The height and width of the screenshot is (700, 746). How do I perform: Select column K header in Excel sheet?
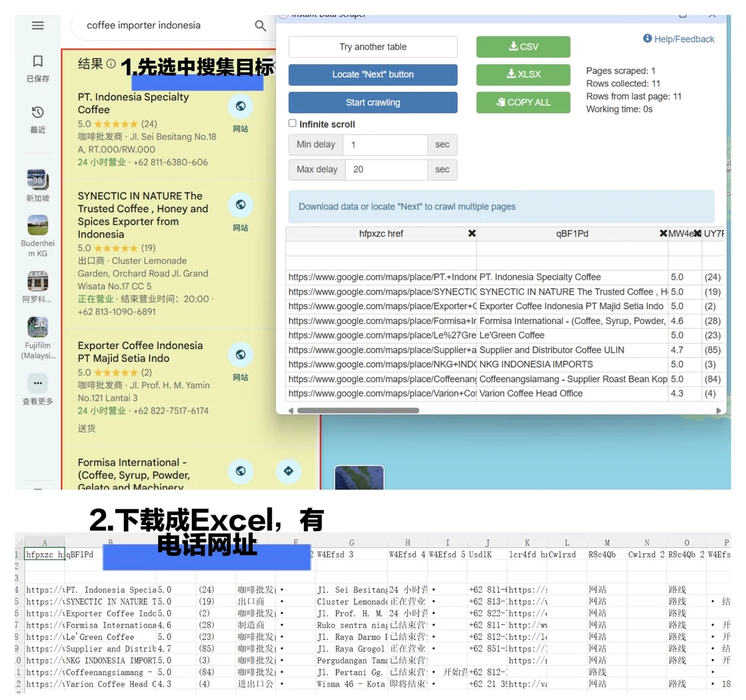tap(527, 542)
